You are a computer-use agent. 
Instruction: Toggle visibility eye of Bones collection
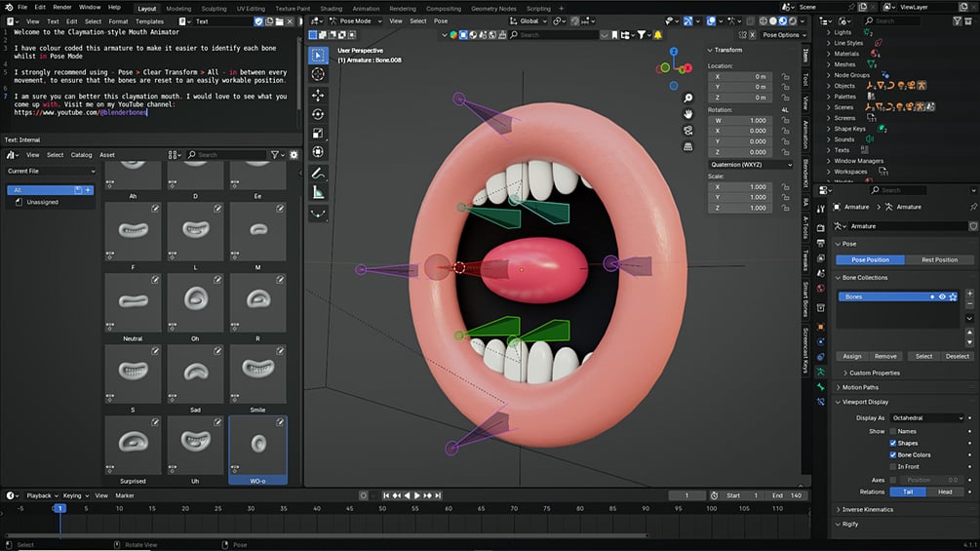(x=942, y=296)
